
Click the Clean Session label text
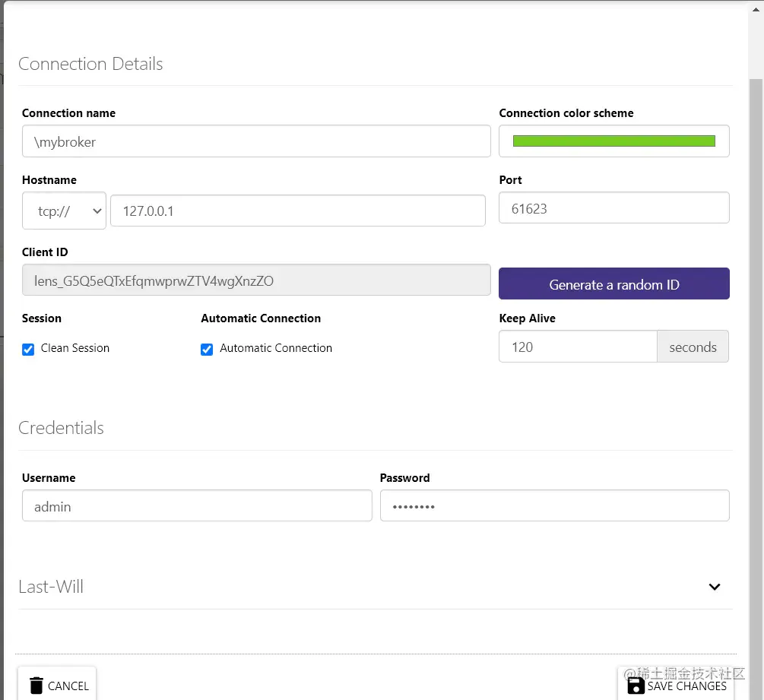click(75, 348)
